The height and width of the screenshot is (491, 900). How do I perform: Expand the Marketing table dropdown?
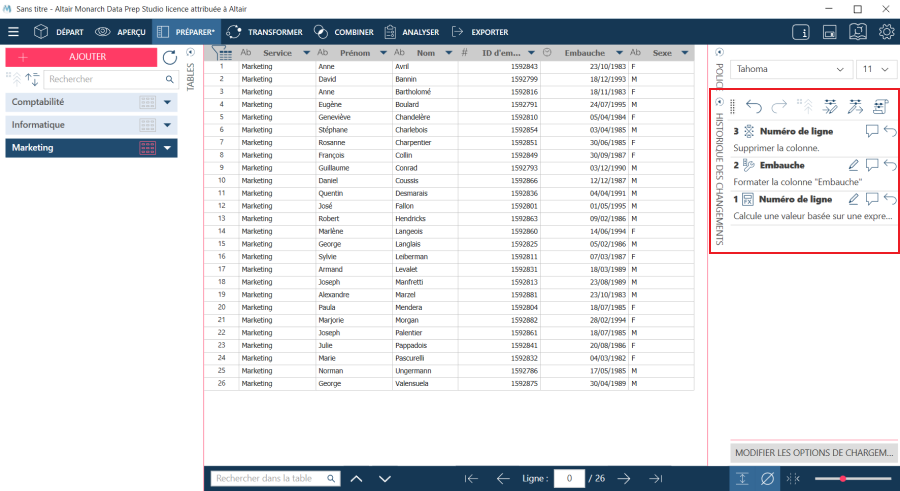pyautogui.click(x=168, y=148)
